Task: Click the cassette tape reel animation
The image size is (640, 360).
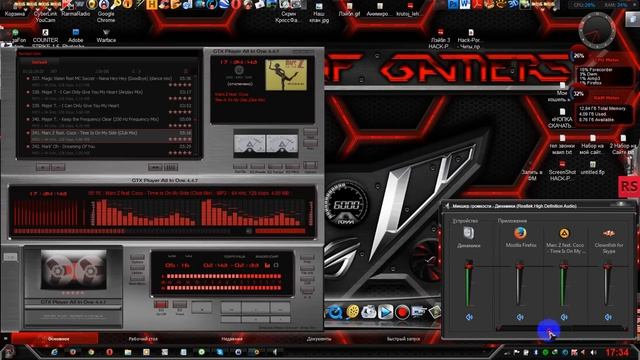Action: click(x=73, y=270)
